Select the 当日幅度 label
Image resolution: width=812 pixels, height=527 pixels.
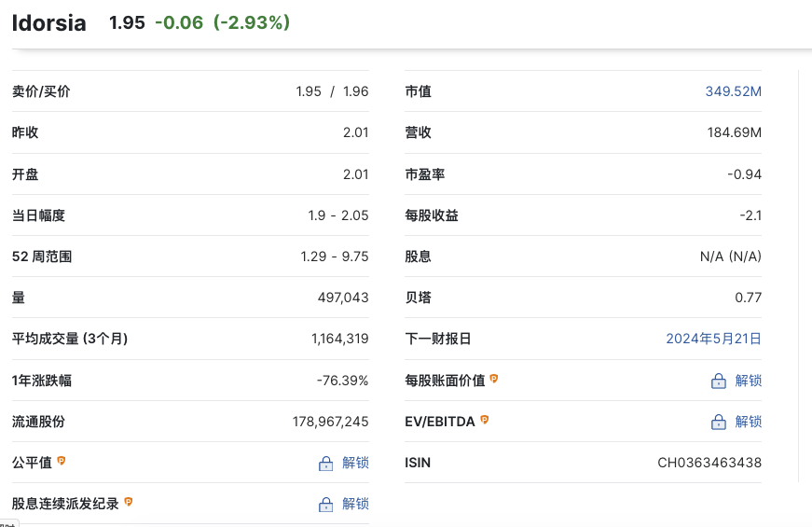pyautogui.click(x=38, y=215)
